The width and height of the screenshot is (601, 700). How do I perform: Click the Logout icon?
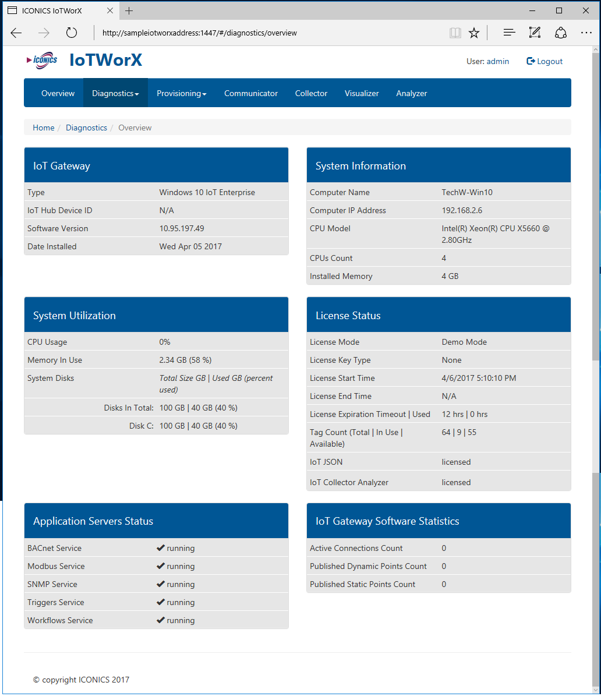tap(531, 61)
